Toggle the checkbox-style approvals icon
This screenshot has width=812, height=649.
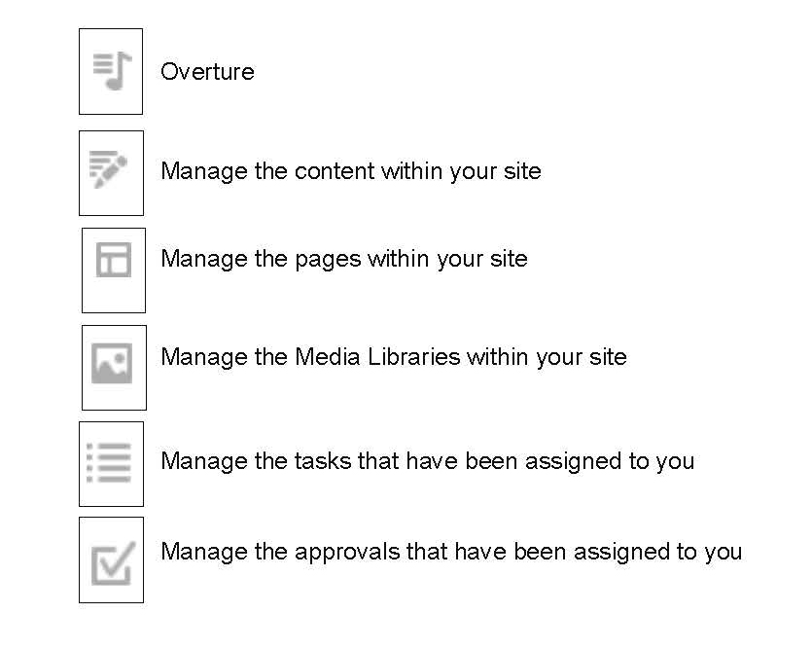[111, 563]
